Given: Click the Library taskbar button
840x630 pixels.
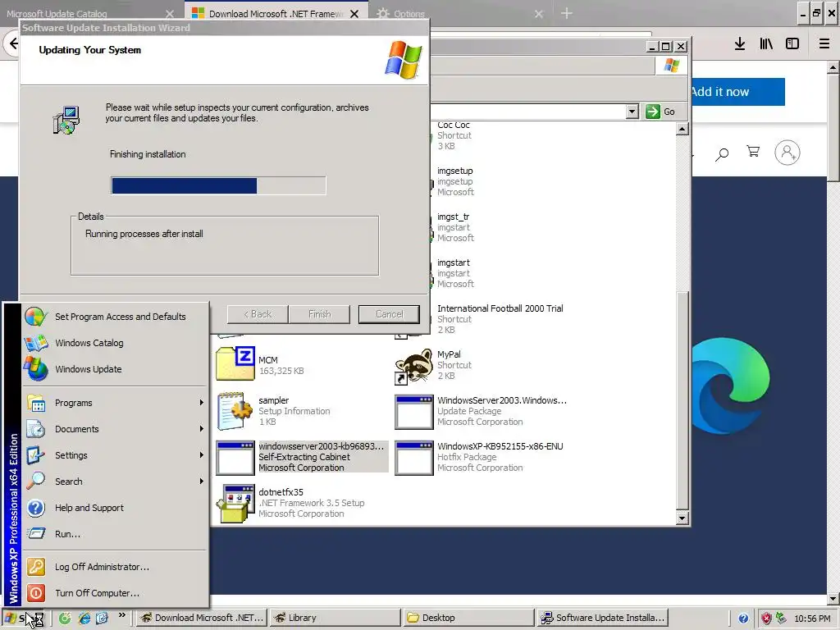Looking at the screenshot, I should pos(335,618).
